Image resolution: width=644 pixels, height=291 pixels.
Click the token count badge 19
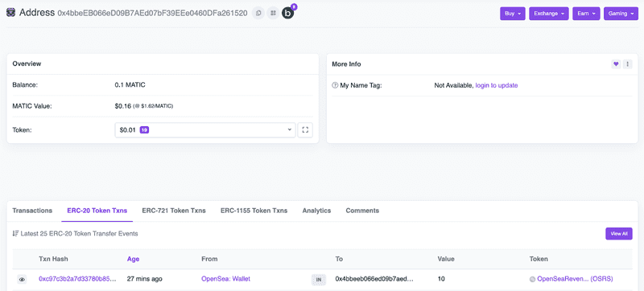(x=144, y=130)
